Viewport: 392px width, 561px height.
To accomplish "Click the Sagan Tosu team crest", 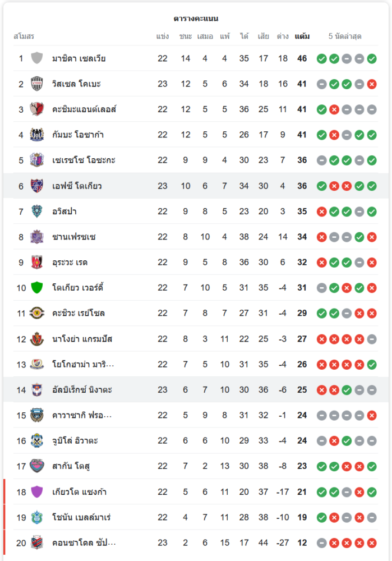I will pos(37,466).
